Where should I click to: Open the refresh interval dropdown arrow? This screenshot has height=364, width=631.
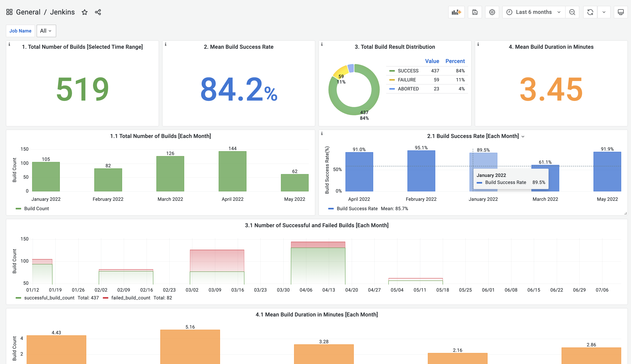pos(604,12)
